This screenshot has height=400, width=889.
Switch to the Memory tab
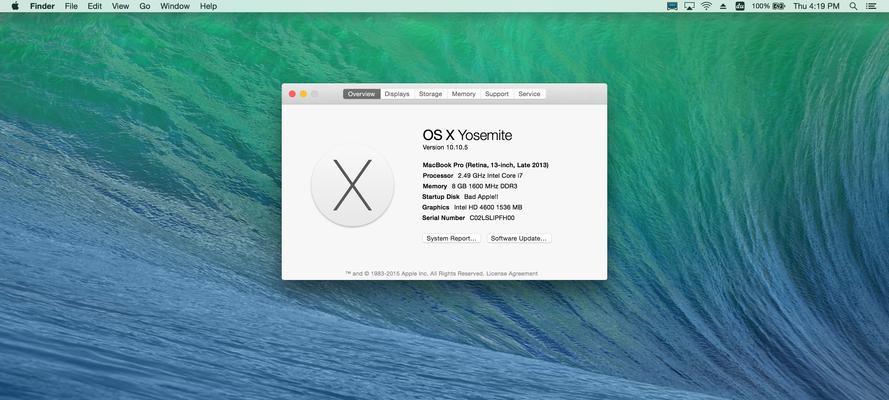[463, 94]
